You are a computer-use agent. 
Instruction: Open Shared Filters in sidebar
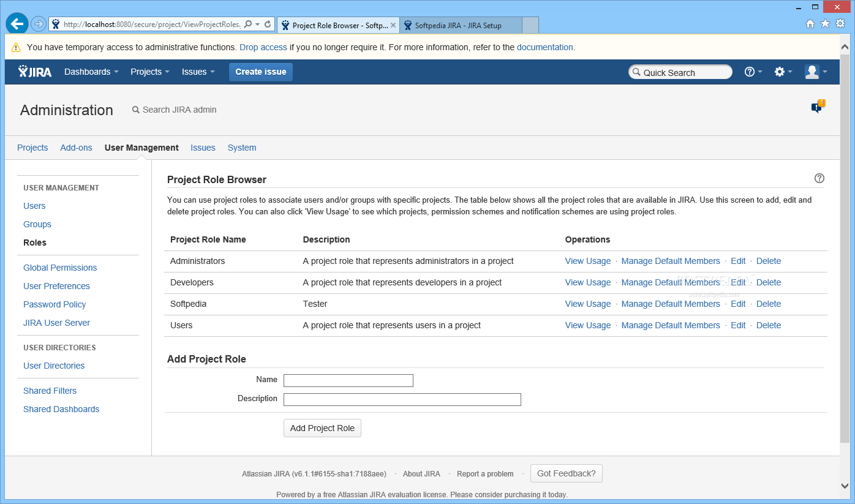point(50,391)
